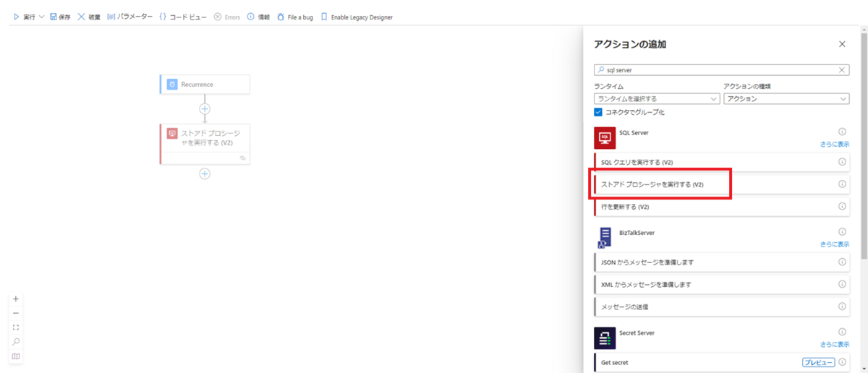Add a step below Recurrence

205,109
